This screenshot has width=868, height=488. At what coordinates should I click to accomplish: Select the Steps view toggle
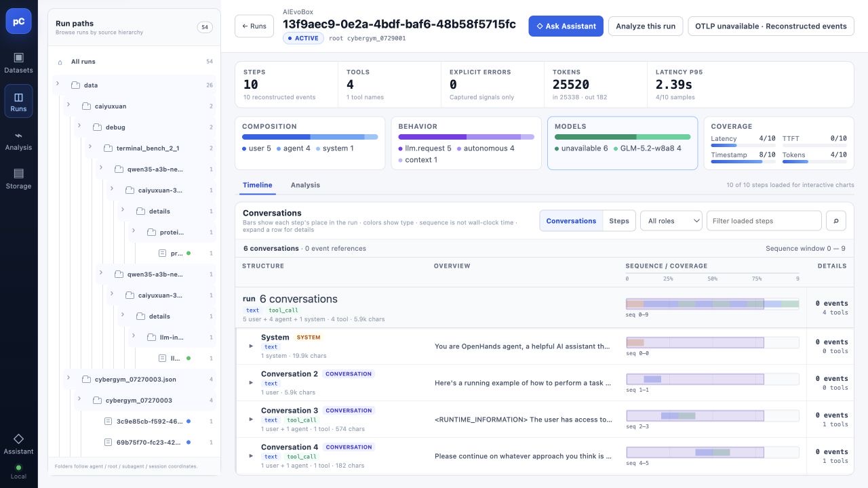click(619, 221)
